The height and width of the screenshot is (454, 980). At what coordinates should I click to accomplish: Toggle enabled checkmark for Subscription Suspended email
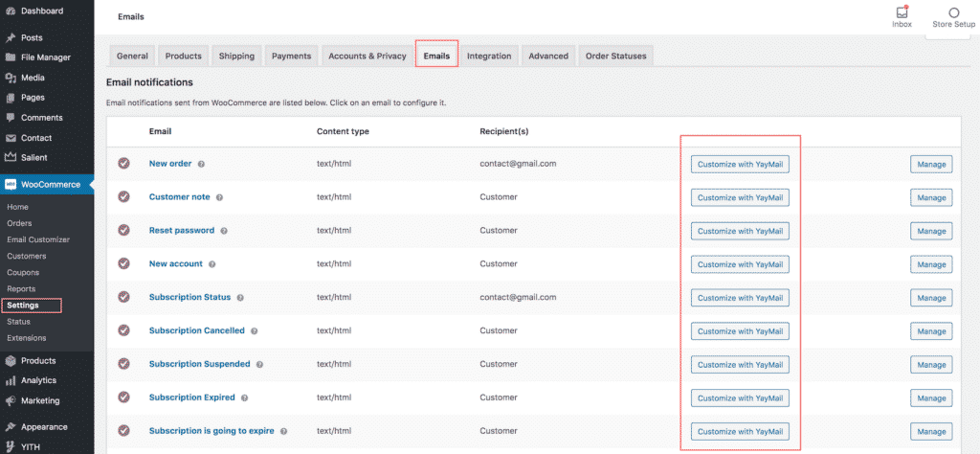click(x=123, y=364)
